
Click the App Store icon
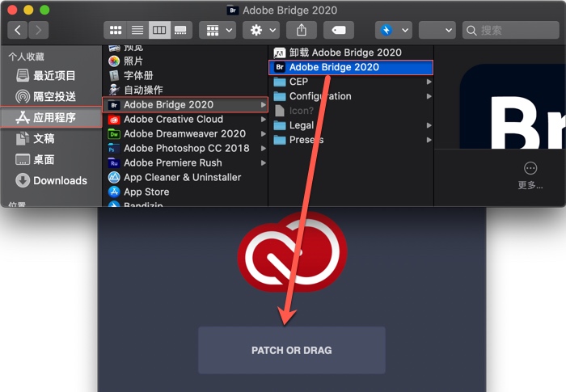[114, 192]
